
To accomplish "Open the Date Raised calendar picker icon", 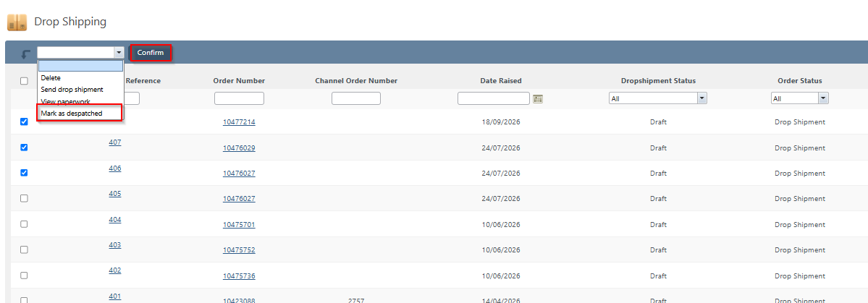I will [537, 98].
